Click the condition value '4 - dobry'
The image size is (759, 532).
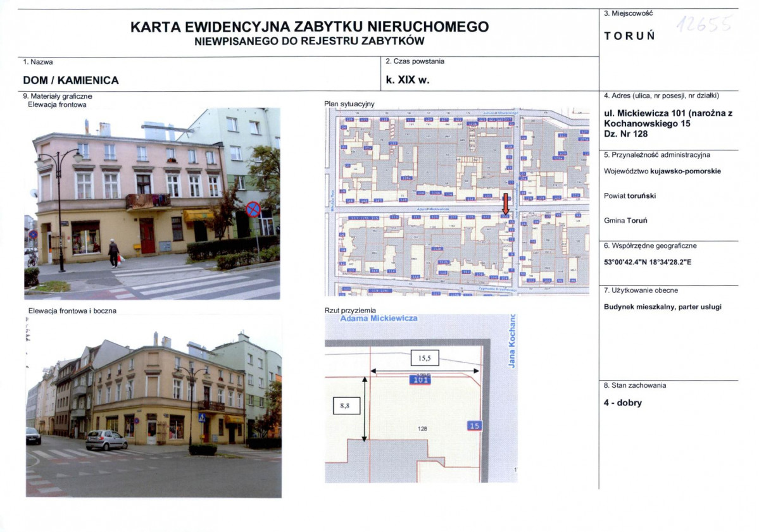622,403
